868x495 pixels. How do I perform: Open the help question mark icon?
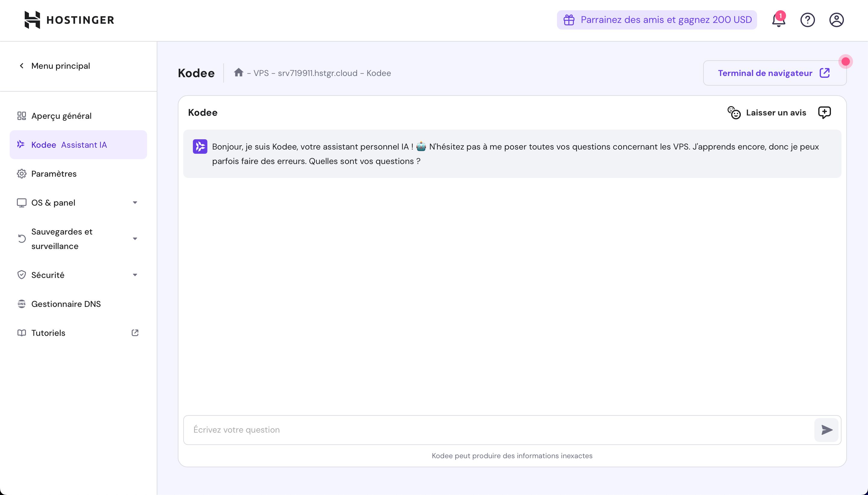click(x=807, y=20)
